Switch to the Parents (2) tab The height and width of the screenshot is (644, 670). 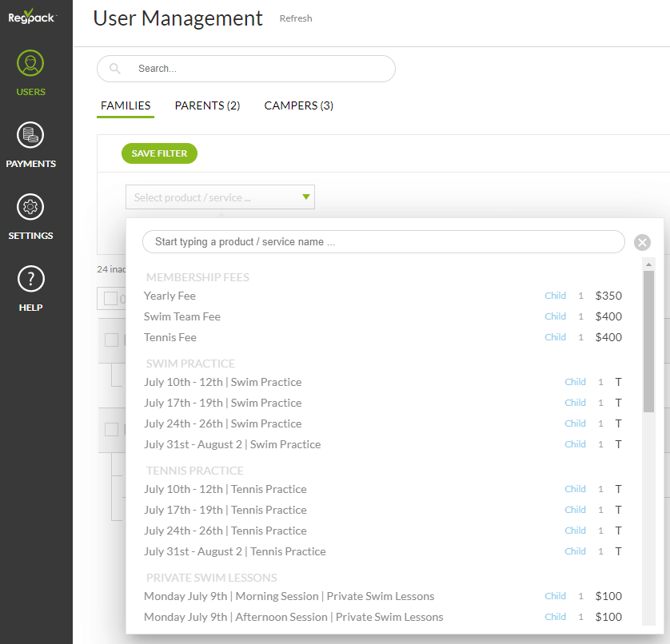(x=207, y=105)
